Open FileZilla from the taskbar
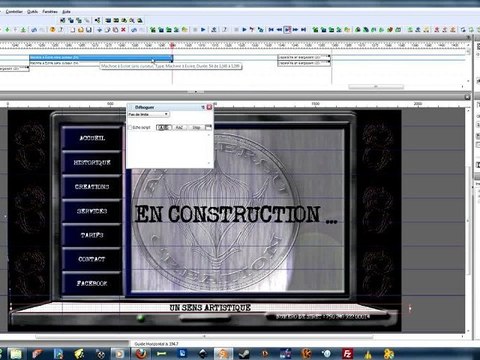The height and width of the screenshot is (360, 480). [x=347, y=353]
